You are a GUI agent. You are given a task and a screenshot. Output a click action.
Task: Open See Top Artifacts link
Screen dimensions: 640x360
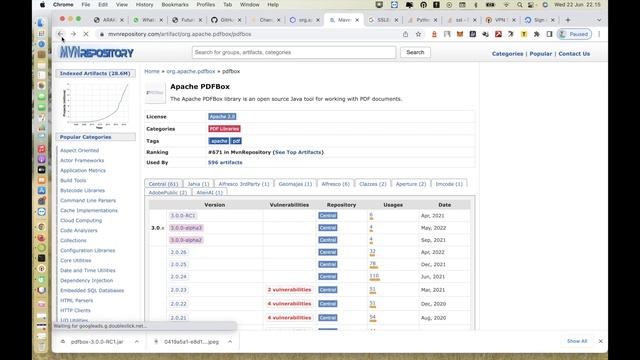click(298, 152)
